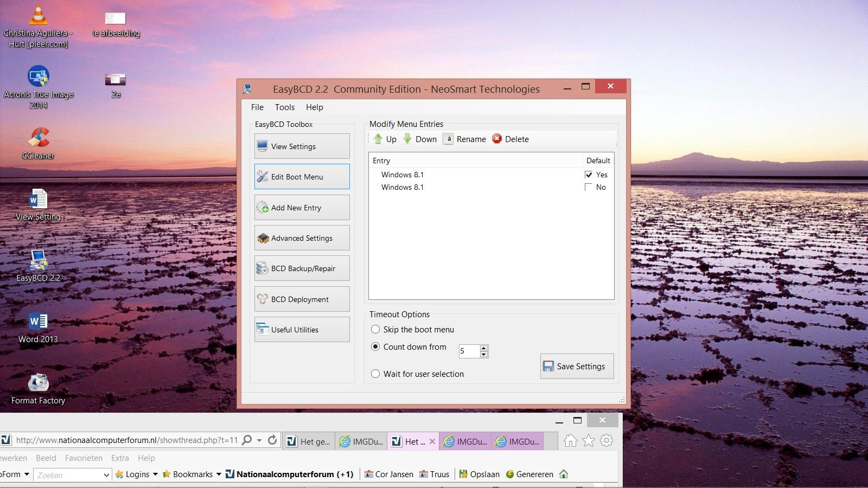This screenshot has width=868, height=488.
Task: Switch to the first Het ge... browser tab
Action: point(308,441)
